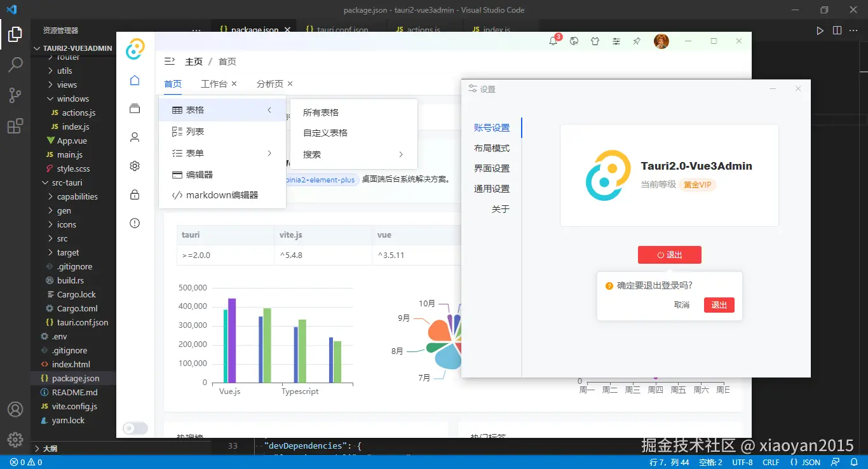Expand the 搜索 submenu entry
Image resolution: width=868 pixels, height=469 pixels.
pos(353,154)
